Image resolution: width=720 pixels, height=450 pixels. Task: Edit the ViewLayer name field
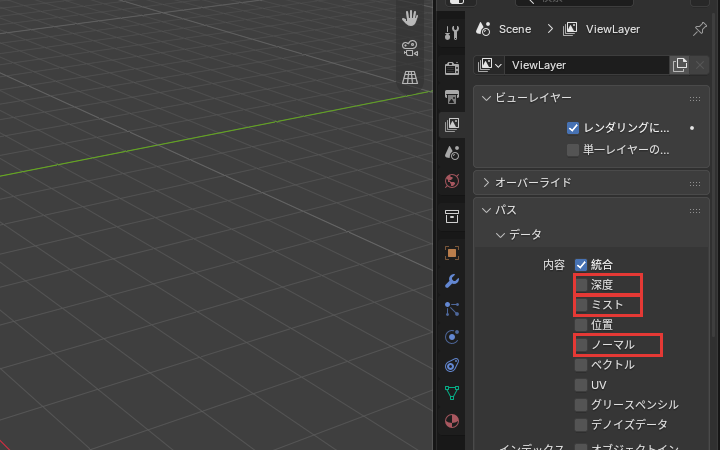click(586, 65)
